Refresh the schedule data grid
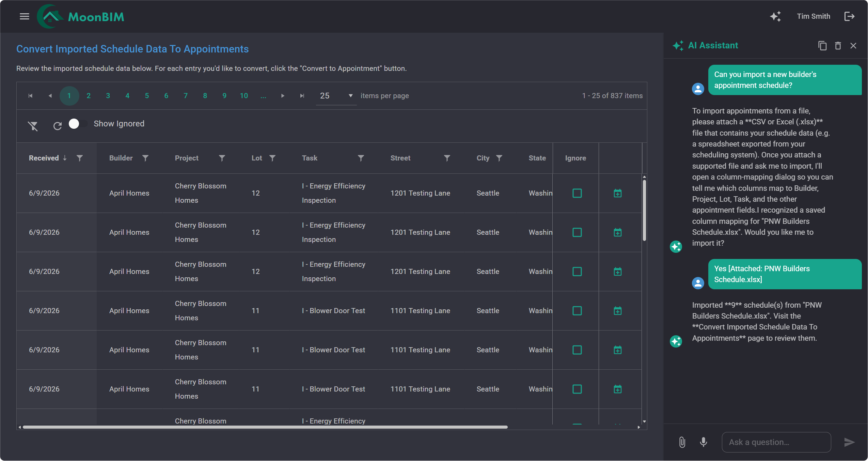868x461 pixels. tap(58, 126)
